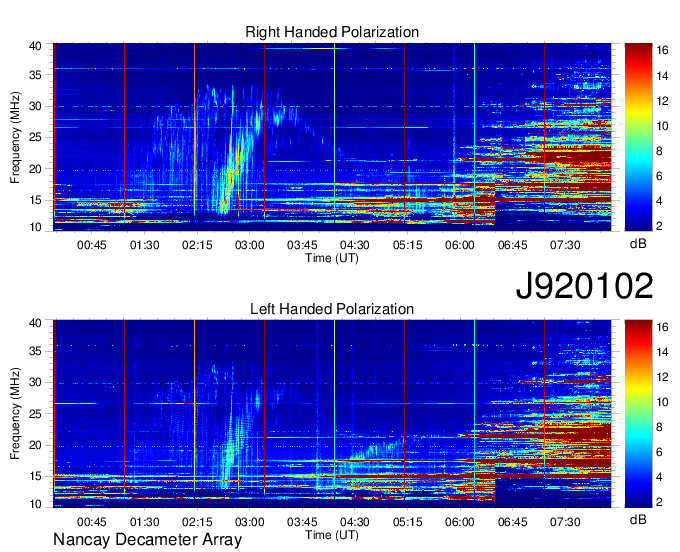Click the 03:00 time tick on the left-handed plot
Screen dimensions: 680x552
point(249,522)
